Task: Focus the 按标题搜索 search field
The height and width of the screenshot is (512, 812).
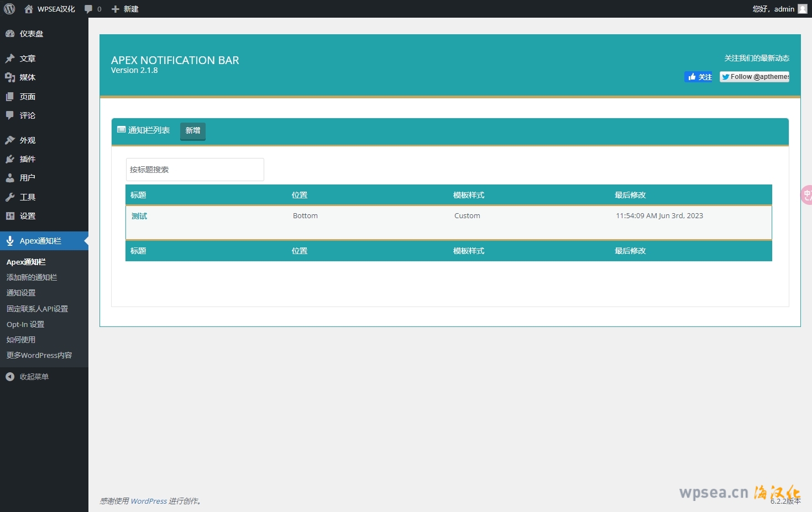Action: click(x=195, y=170)
